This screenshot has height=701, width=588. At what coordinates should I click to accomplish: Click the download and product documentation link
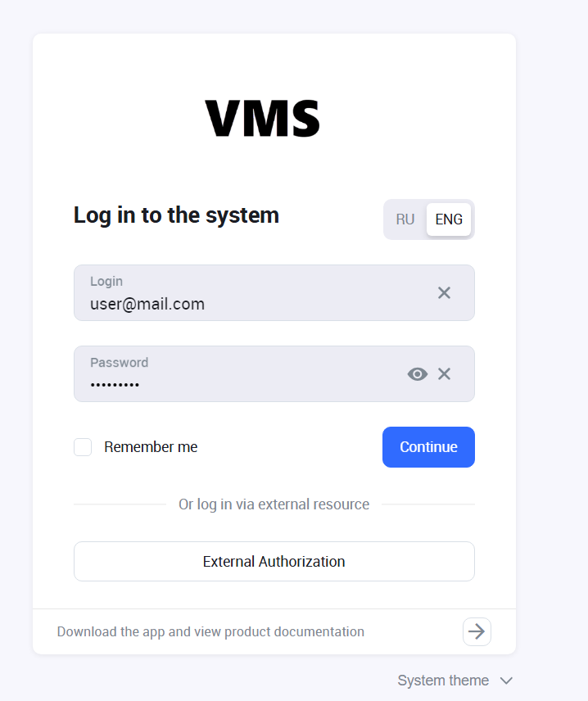pos(210,631)
